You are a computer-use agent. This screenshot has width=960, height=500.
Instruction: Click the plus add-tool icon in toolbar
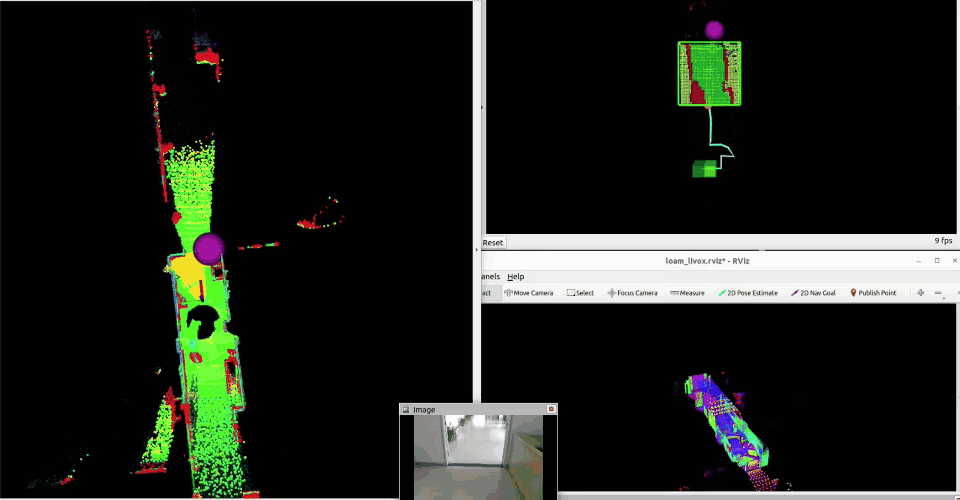pos(920,293)
